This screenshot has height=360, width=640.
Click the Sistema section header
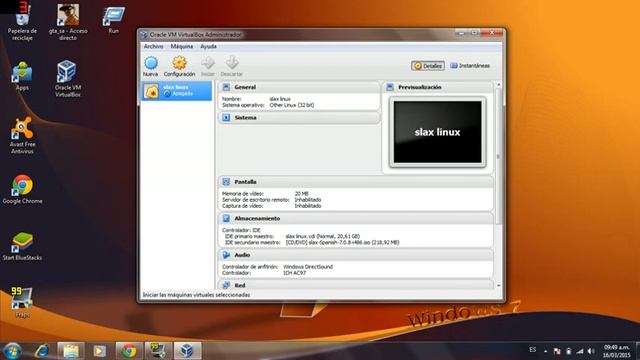299,118
